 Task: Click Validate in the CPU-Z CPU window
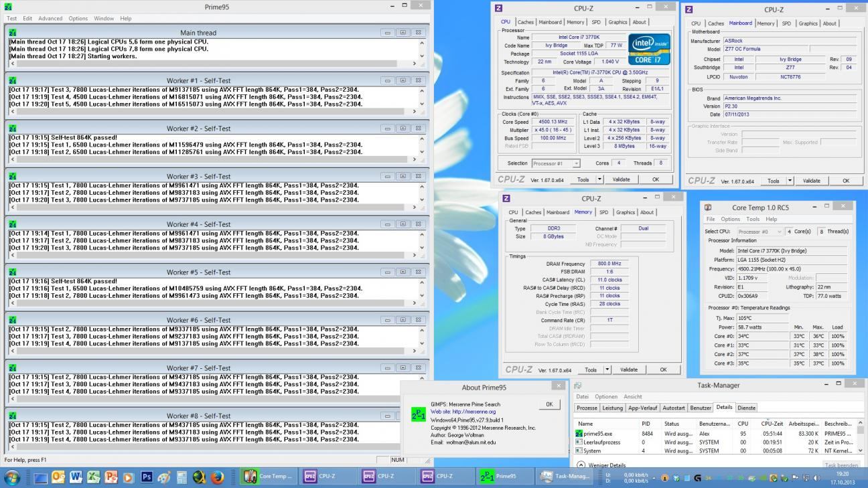pyautogui.click(x=621, y=179)
